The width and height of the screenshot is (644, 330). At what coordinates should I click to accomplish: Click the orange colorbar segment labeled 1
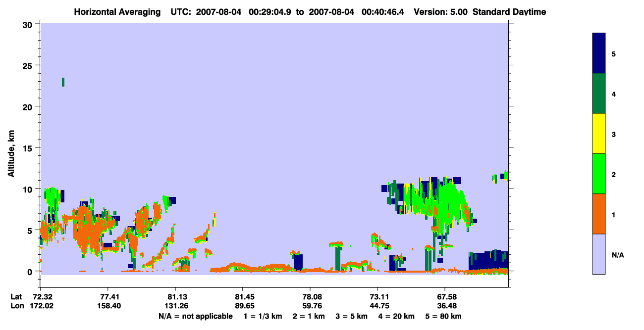click(599, 214)
